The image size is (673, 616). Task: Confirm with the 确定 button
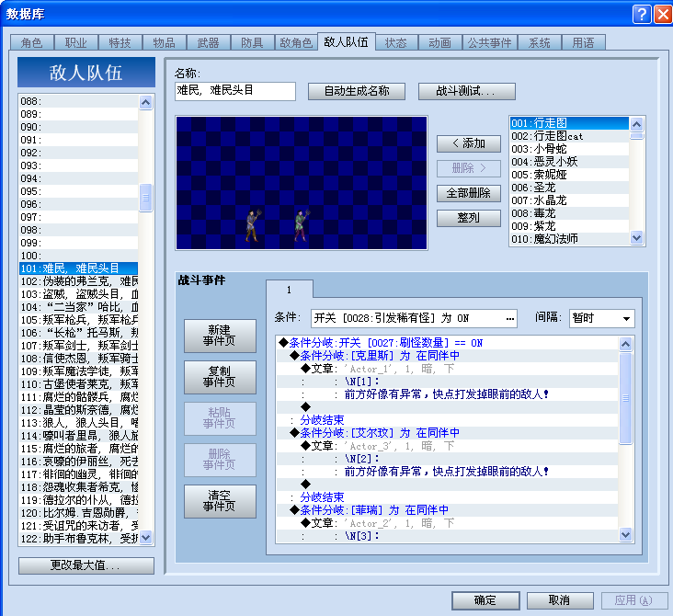point(485,600)
